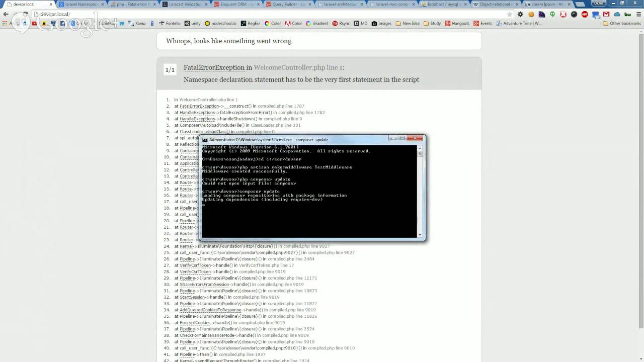Screen dimensions: 644x362
Task: Open the Events bookmark
Action: (482, 23)
